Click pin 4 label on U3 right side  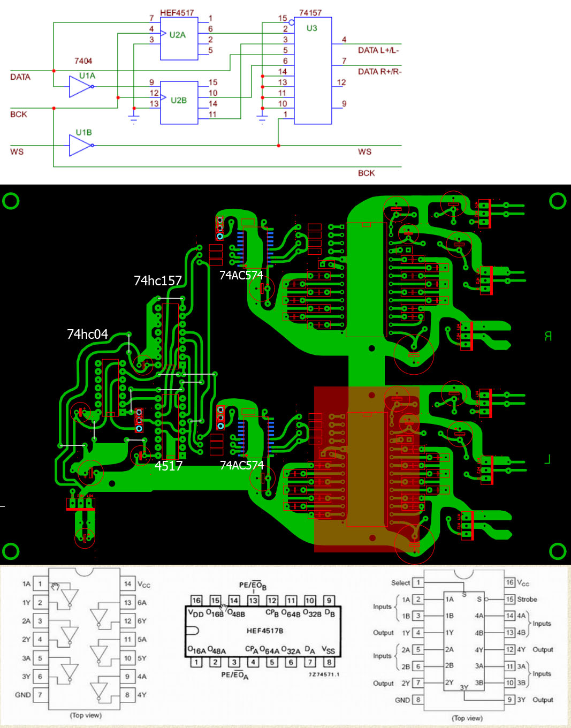click(344, 40)
